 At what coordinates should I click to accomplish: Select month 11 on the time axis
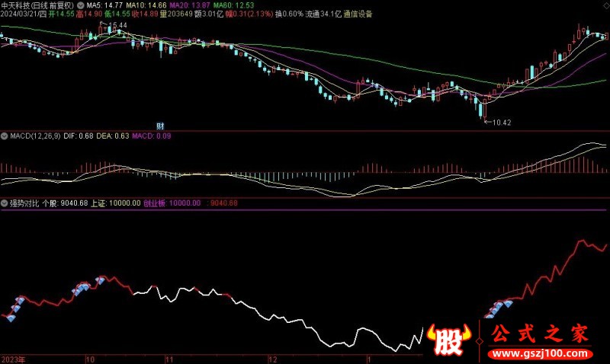[x=169, y=359]
